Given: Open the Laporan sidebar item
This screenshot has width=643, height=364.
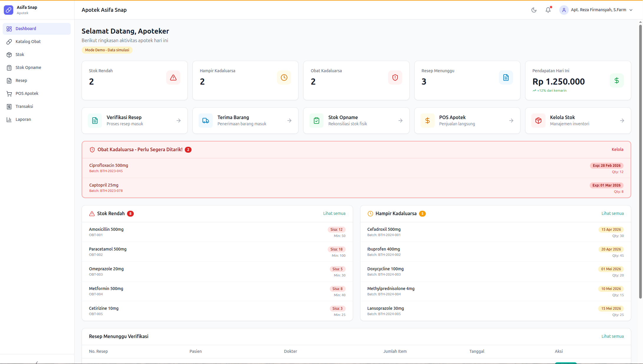Looking at the screenshot, I should tap(23, 119).
